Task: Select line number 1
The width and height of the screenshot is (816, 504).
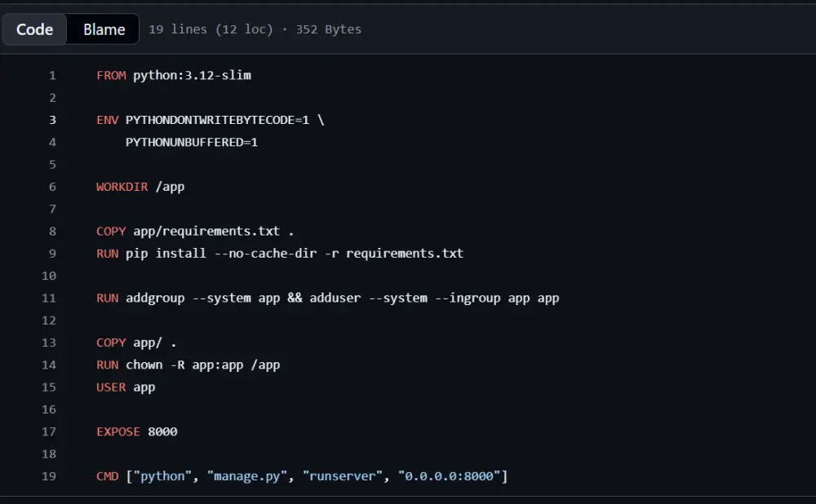Action: coord(52,75)
